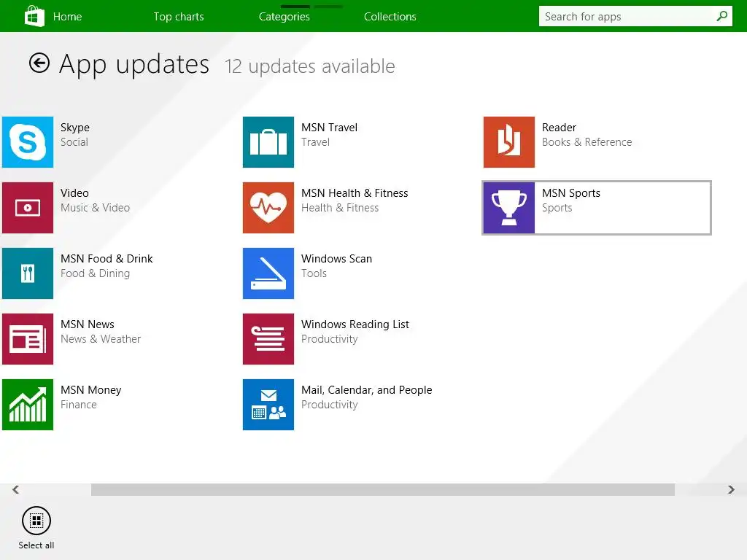Click the Search for apps field
Viewport: 747px width, 560px height.
(635, 16)
